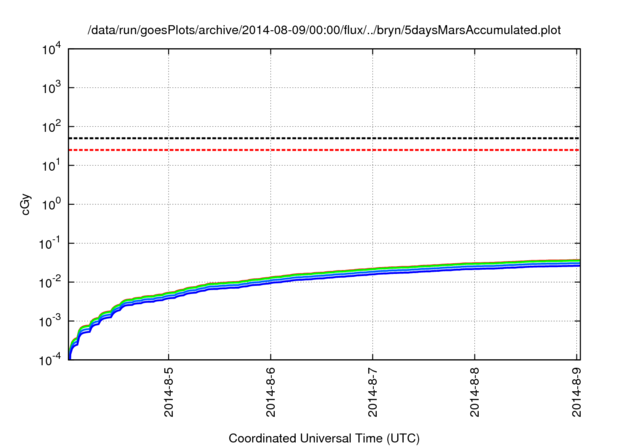Click the 10^2 y-axis tick label
This screenshot has height=448, width=640.
coord(52,127)
